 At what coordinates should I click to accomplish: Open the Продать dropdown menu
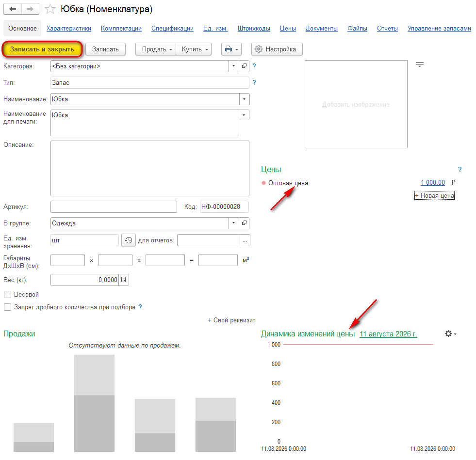click(x=156, y=49)
